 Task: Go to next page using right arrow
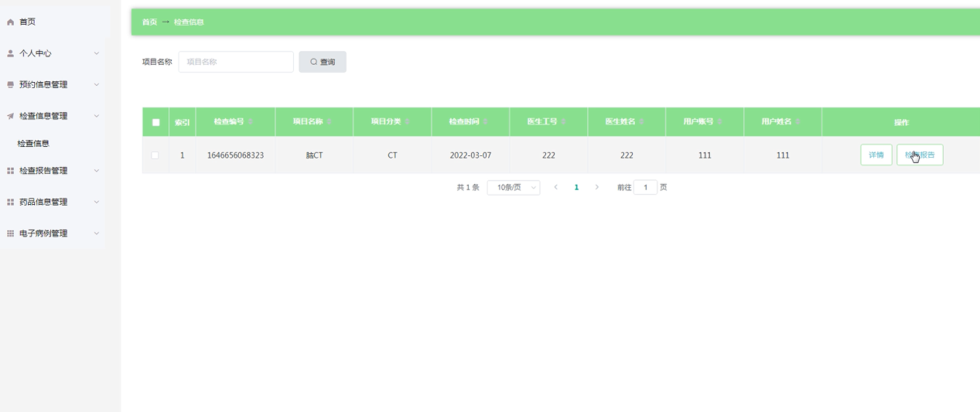pos(597,188)
